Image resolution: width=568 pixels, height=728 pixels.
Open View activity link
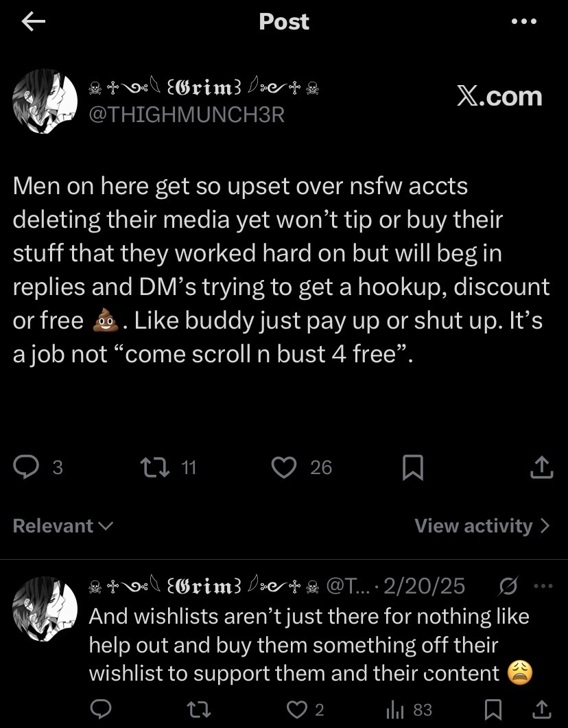482,526
